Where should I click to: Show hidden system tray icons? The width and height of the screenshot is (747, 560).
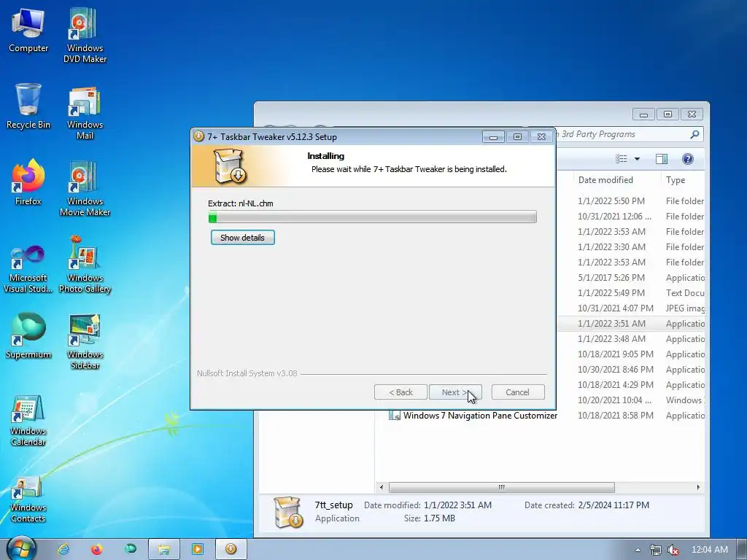638,550
